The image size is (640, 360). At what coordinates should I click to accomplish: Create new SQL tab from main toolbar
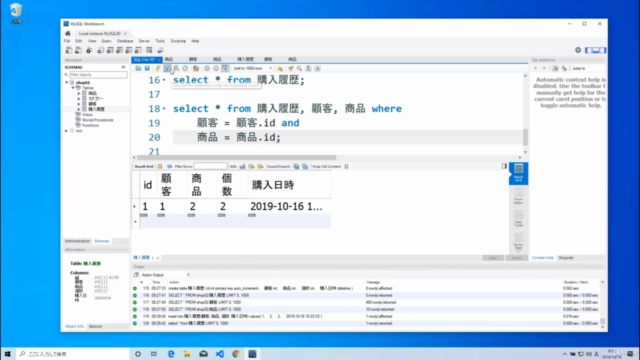point(69,50)
